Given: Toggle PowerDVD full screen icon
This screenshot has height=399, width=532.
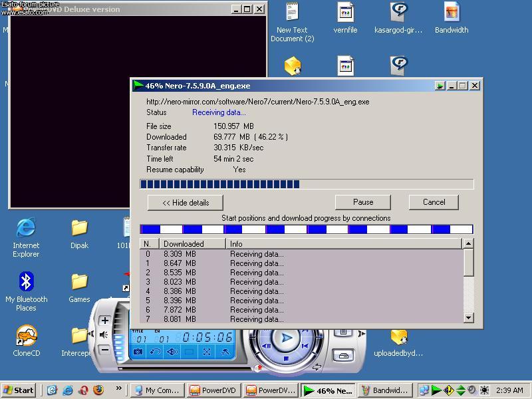Looking at the screenshot, I should click(207, 352).
